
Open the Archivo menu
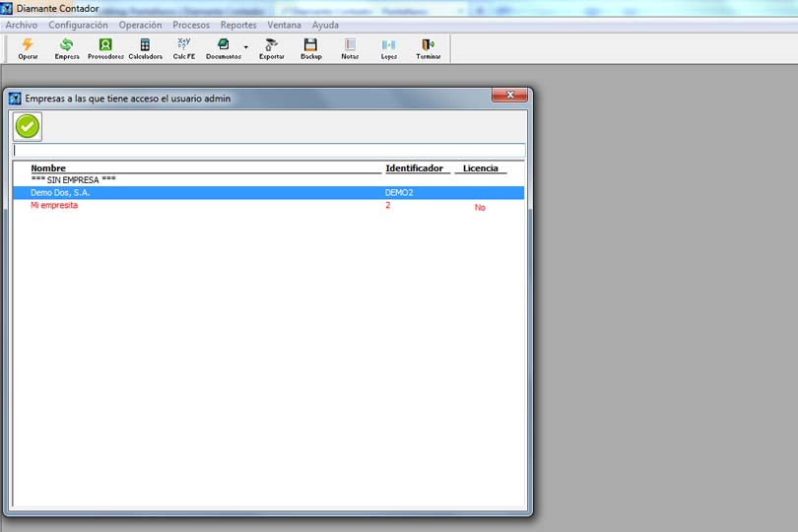(22, 25)
